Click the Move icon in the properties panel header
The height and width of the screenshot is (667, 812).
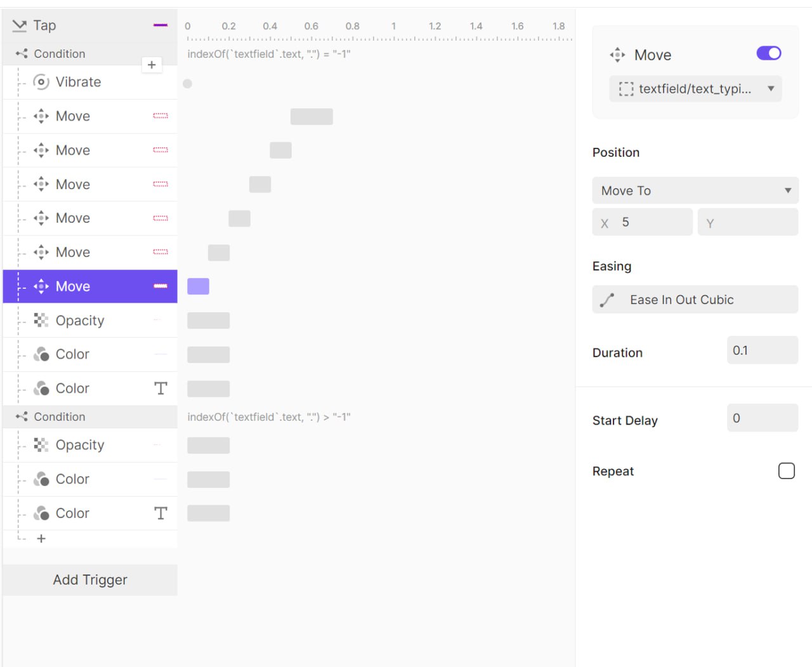(617, 55)
